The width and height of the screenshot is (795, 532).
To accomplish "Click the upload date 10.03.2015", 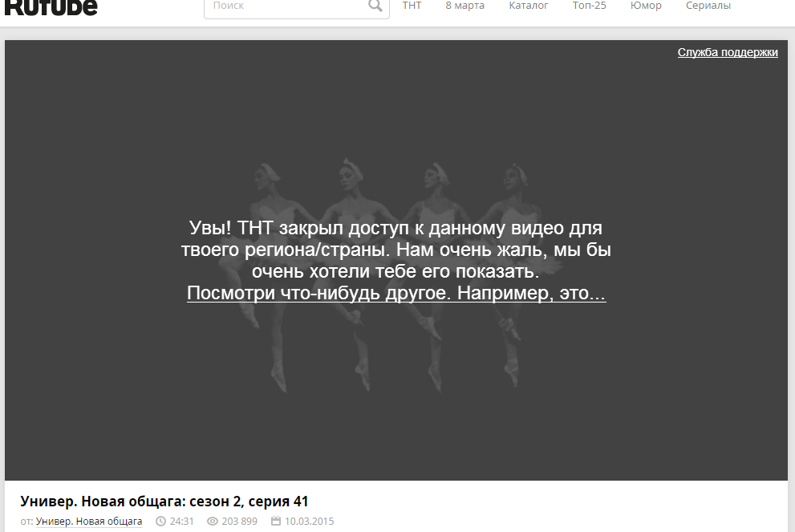I will (x=310, y=522).
